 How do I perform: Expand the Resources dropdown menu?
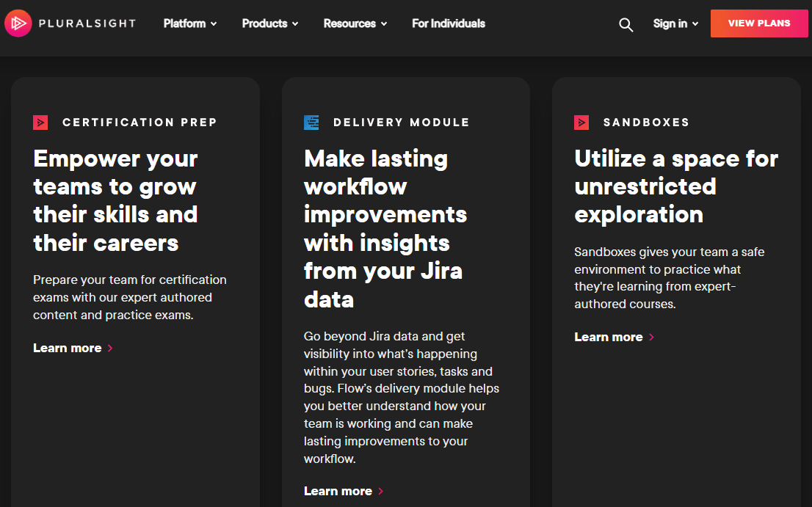tap(355, 23)
